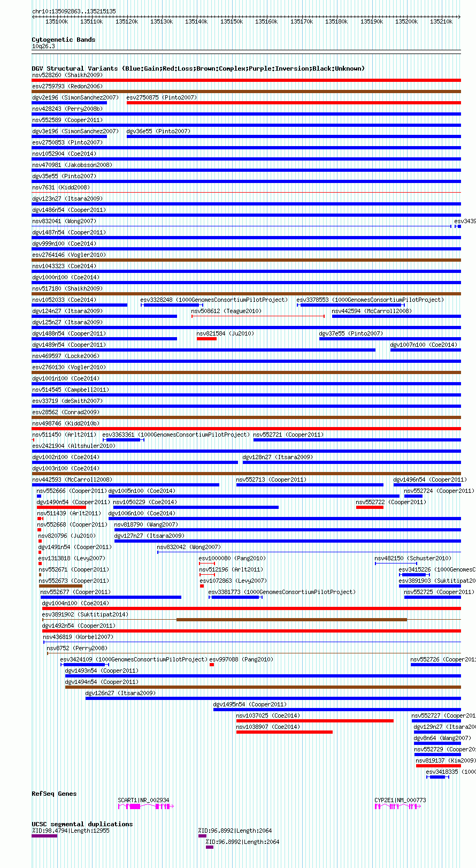Open the CYP2E1|NM_000773 gene label
This screenshot has width=476, height=868.
point(401,800)
